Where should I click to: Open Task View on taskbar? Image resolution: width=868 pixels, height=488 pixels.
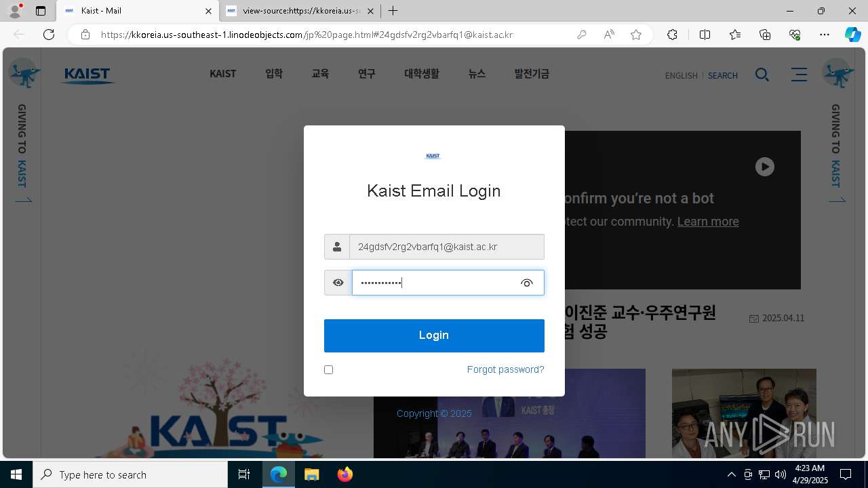244,474
